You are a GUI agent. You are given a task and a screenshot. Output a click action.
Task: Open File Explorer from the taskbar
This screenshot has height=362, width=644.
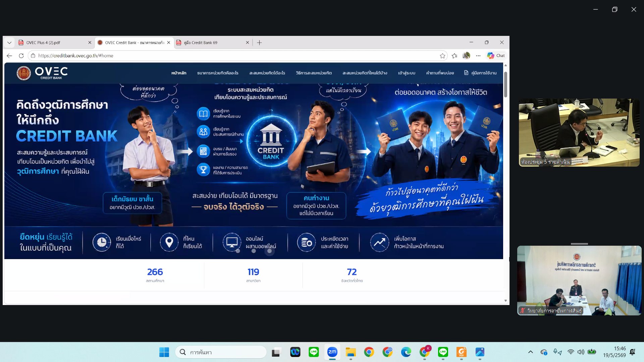pyautogui.click(x=351, y=352)
